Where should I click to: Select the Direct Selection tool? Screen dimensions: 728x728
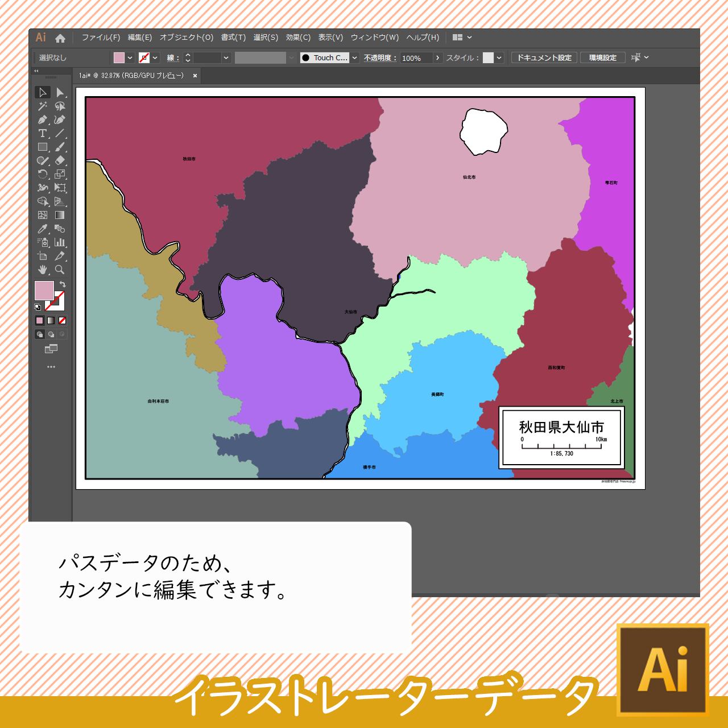click(60, 92)
